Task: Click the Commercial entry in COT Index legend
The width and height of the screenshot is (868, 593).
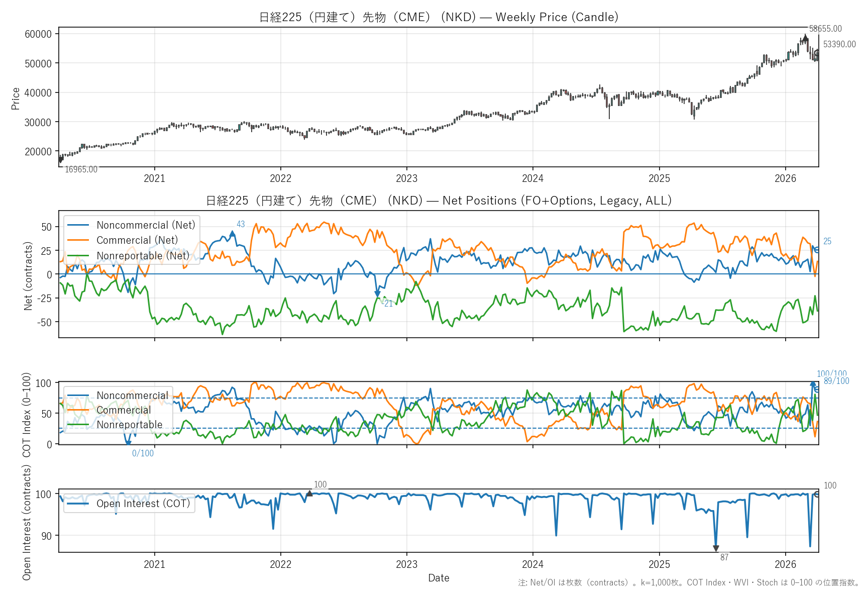Action: 124,410
